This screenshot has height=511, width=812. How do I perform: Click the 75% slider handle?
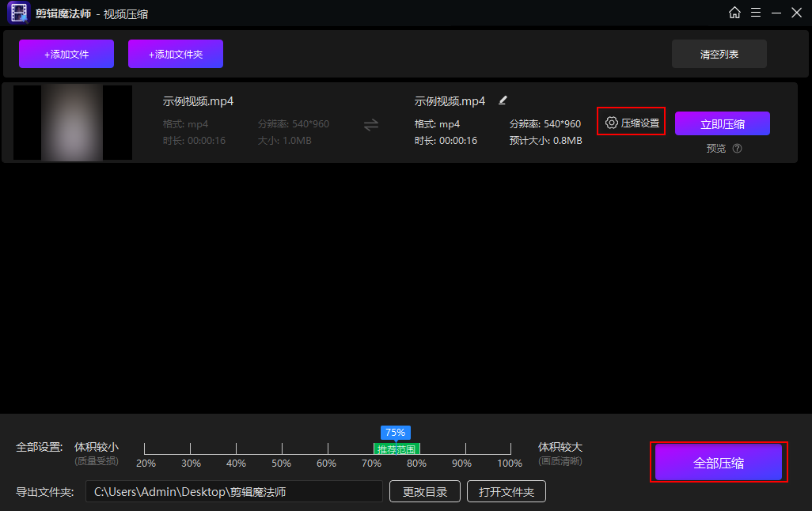pyautogui.click(x=395, y=433)
